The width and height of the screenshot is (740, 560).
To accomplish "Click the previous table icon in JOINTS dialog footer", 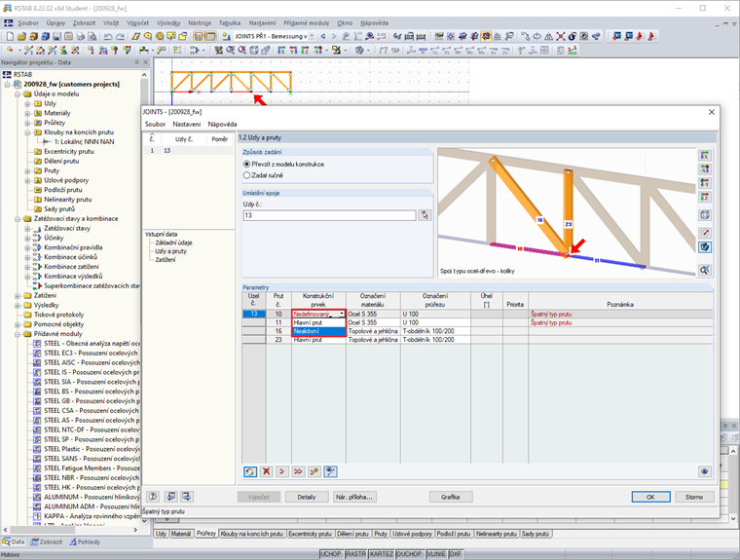I will pyautogui.click(x=170, y=497).
